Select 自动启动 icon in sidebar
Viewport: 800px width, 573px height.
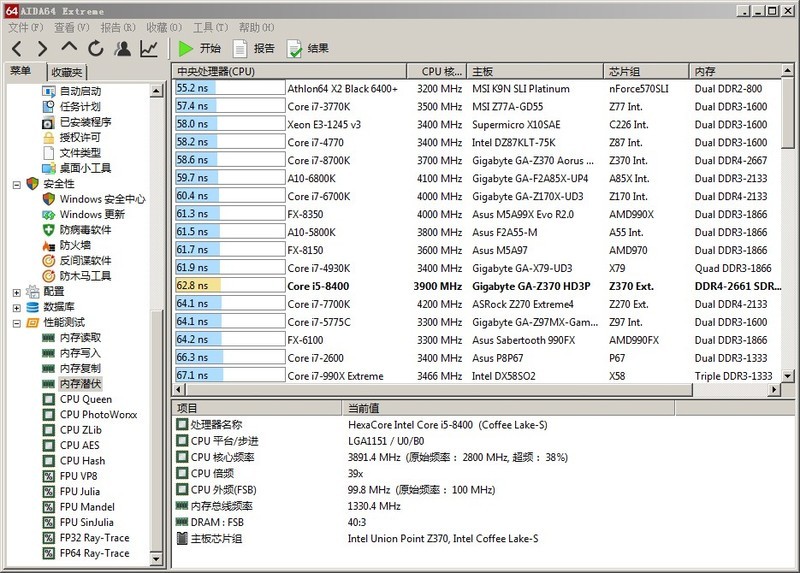pos(48,91)
